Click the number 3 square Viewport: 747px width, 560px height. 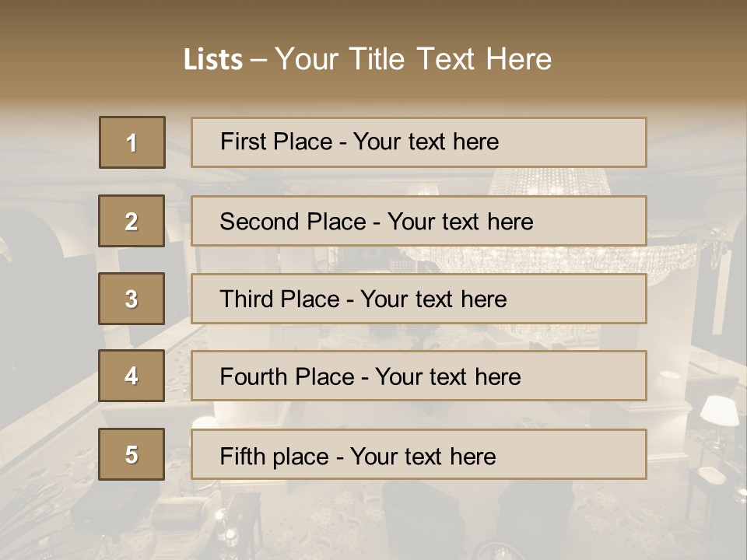132,299
